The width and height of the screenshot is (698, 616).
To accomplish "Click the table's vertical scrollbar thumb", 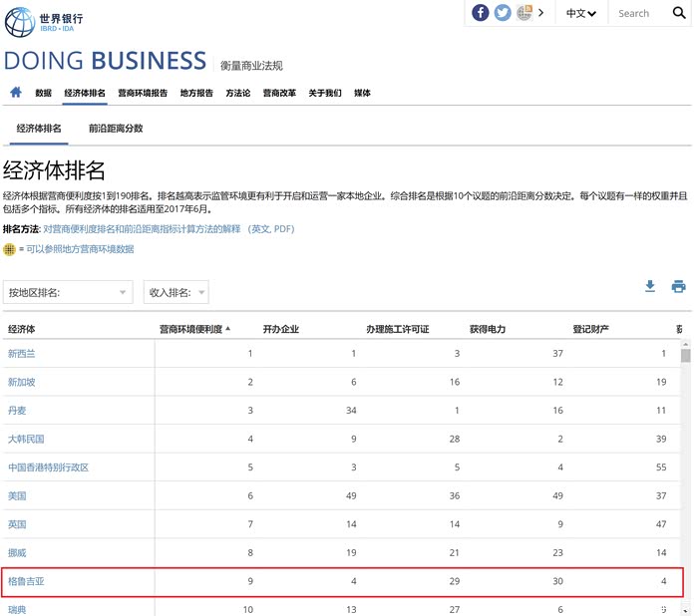I will (x=686, y=356).
